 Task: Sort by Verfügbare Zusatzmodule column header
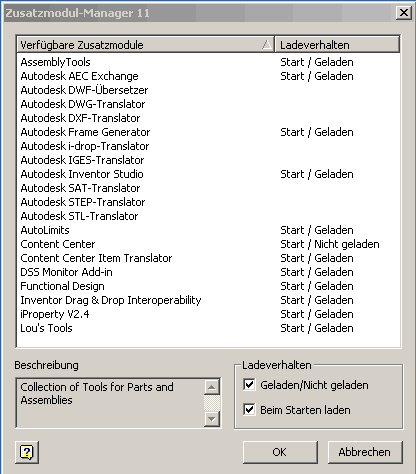[x=146, y=44]
